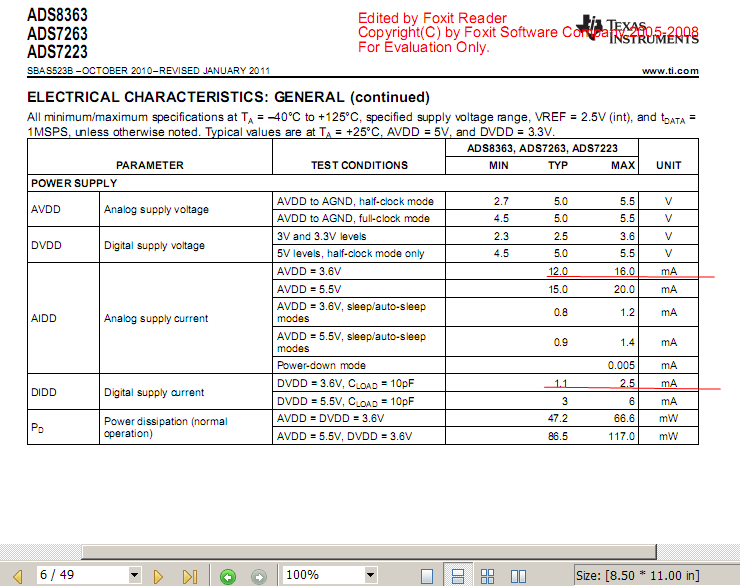Select continuous page layout

click(x=458, y=576)
